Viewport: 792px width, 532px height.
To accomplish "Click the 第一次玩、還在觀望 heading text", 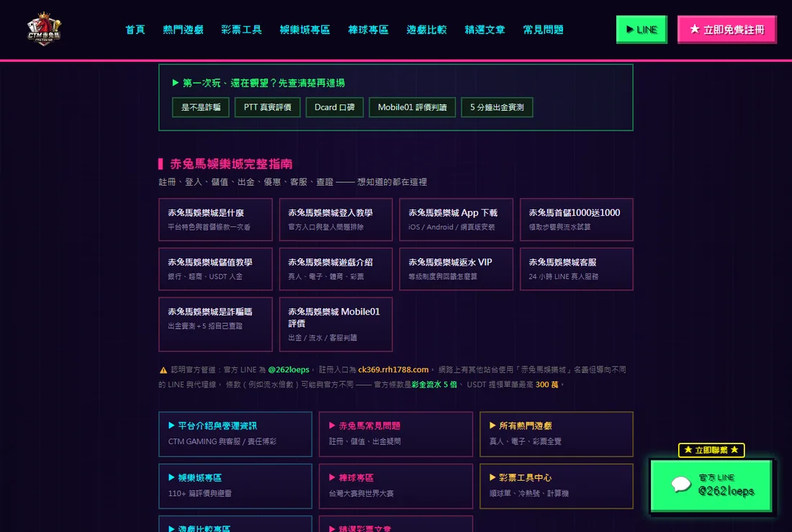I will pyautogui.click(x=263, y=83).
